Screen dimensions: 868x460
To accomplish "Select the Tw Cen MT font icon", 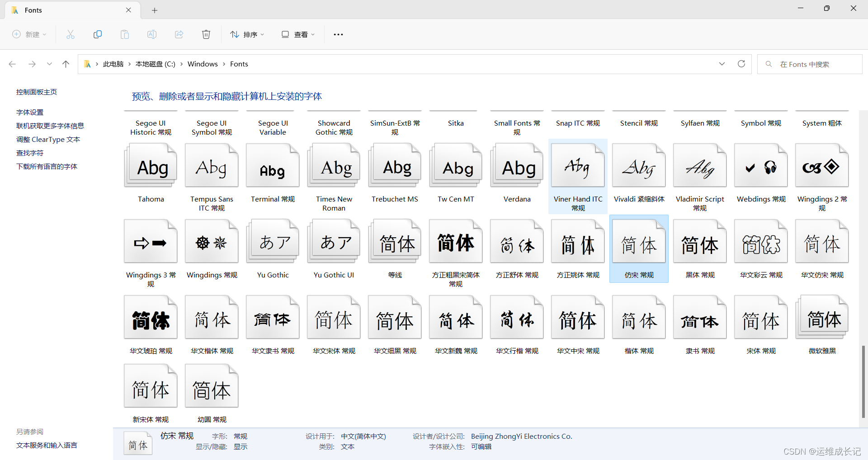I will pyautogui.click(x=456, y=165).
